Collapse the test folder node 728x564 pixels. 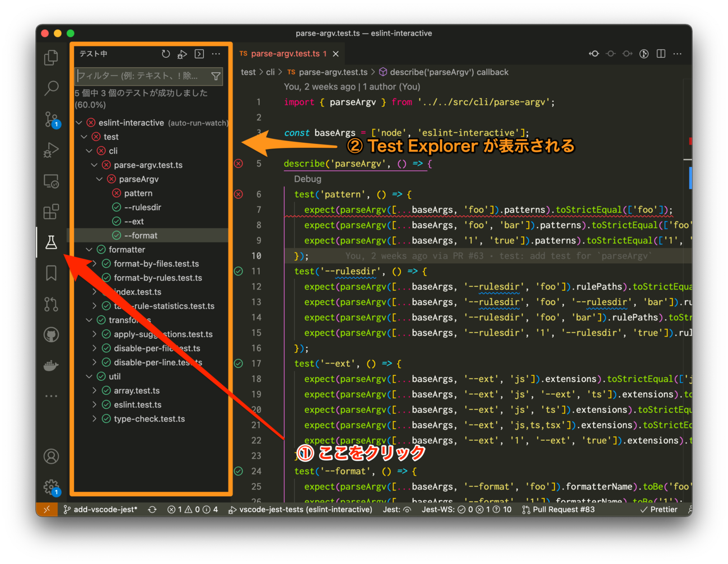[84, 137]
